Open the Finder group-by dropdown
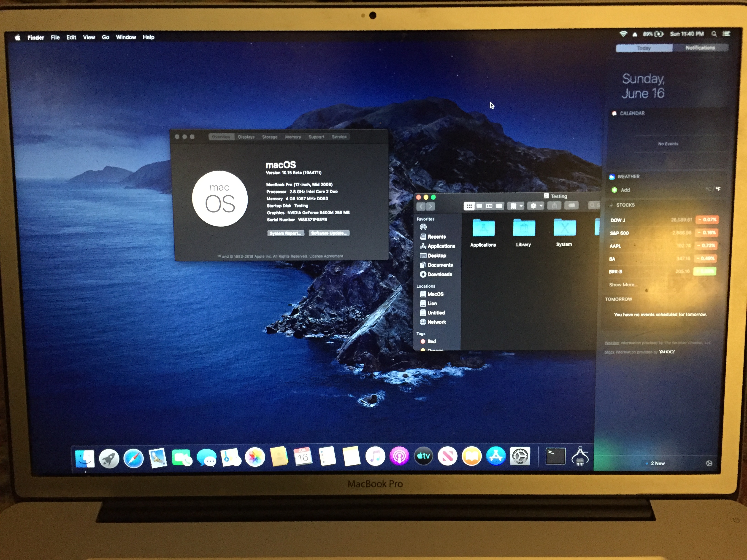This screenshot has height=560, width=747. click(516, 206)
